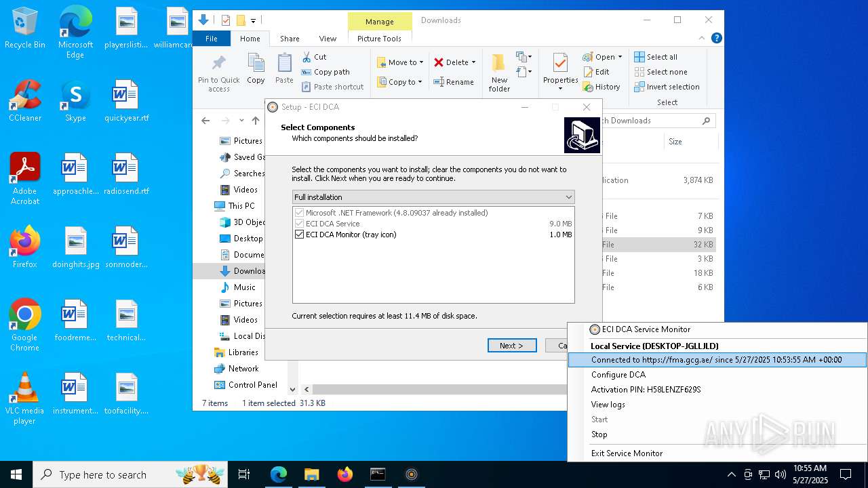Open the Copy to dropdown

400,82
